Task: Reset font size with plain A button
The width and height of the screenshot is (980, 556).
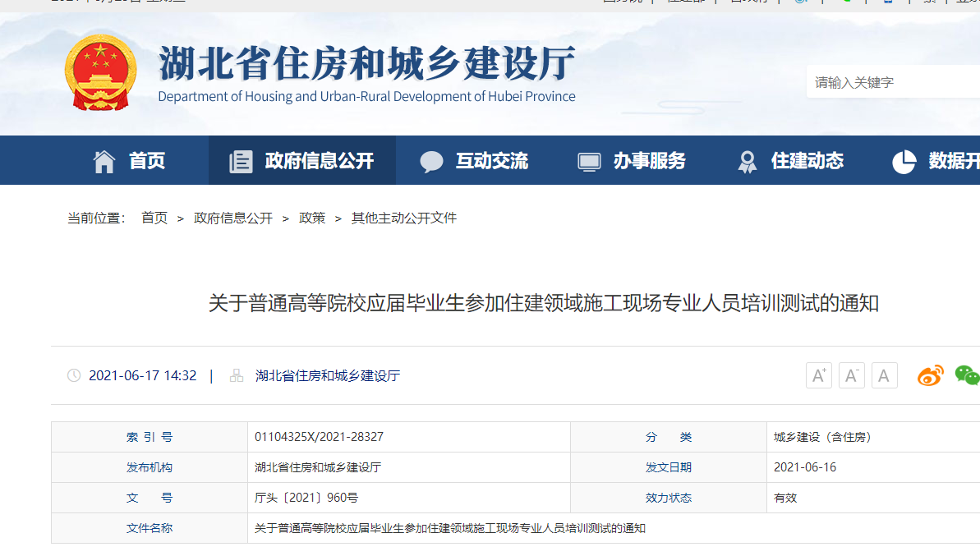Action: [884, 375]
